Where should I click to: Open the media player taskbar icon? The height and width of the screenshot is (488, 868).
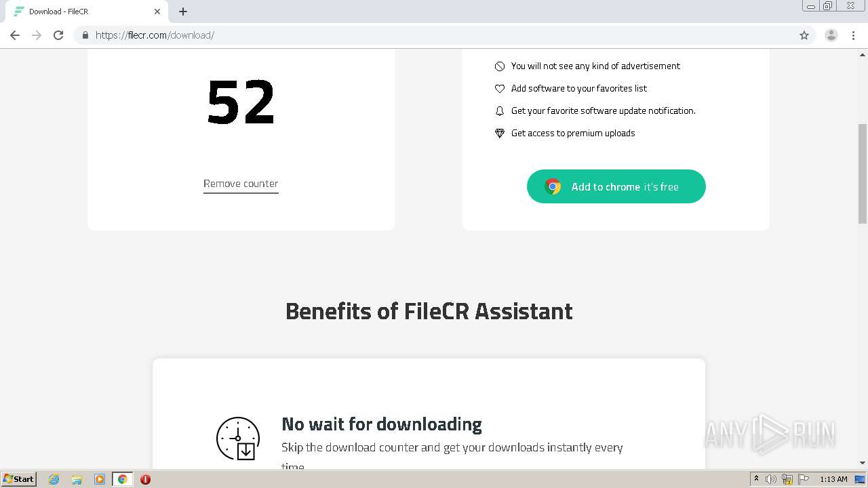[100, 479]
